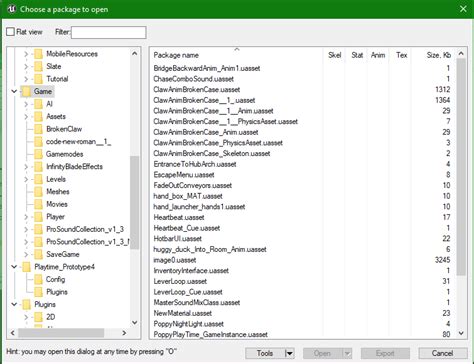Screen dimensions: 474x364
Task: Click the Unreal Engine logo in title bar
Action: coord(11,9)
